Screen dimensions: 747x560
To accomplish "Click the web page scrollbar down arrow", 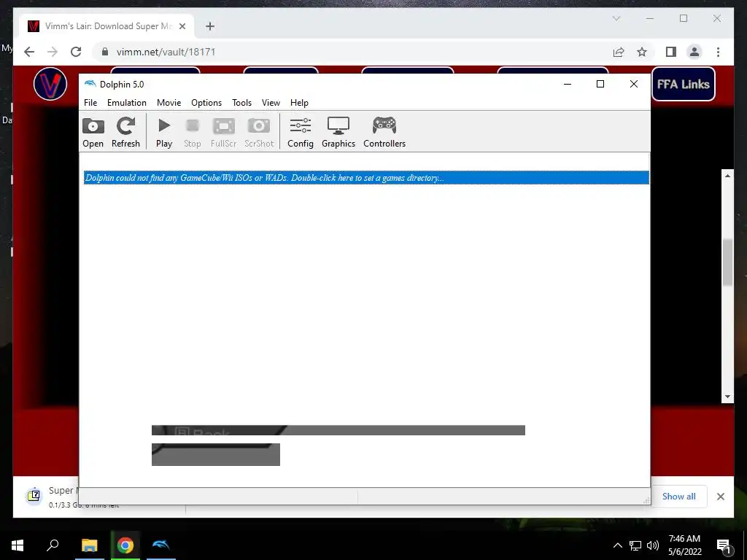I will 727,397.
